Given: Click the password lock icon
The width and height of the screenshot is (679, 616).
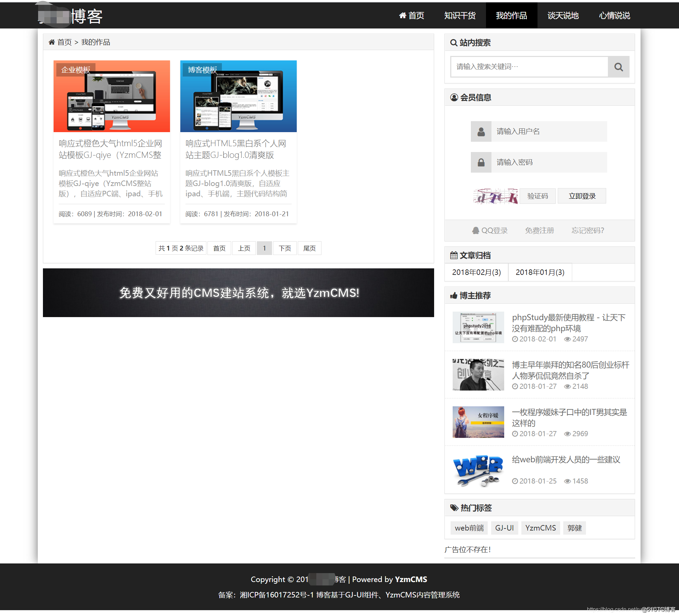Looking at the screenshot, I should 481,162.
